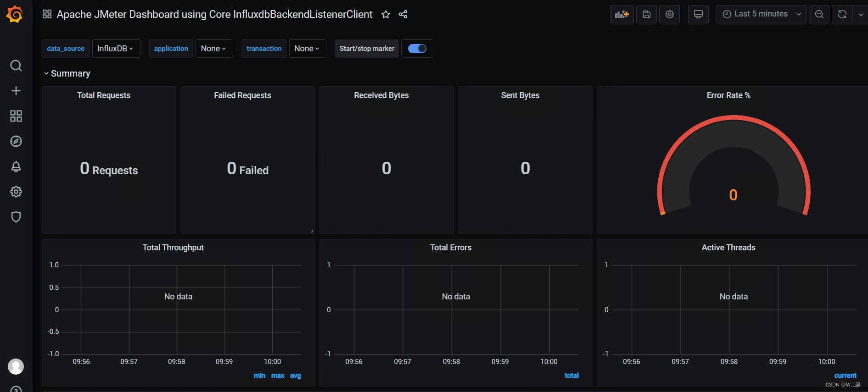Click the Received Bytes value 0
The width and height of the screenshot is (868, 392).
pos(386,168)
